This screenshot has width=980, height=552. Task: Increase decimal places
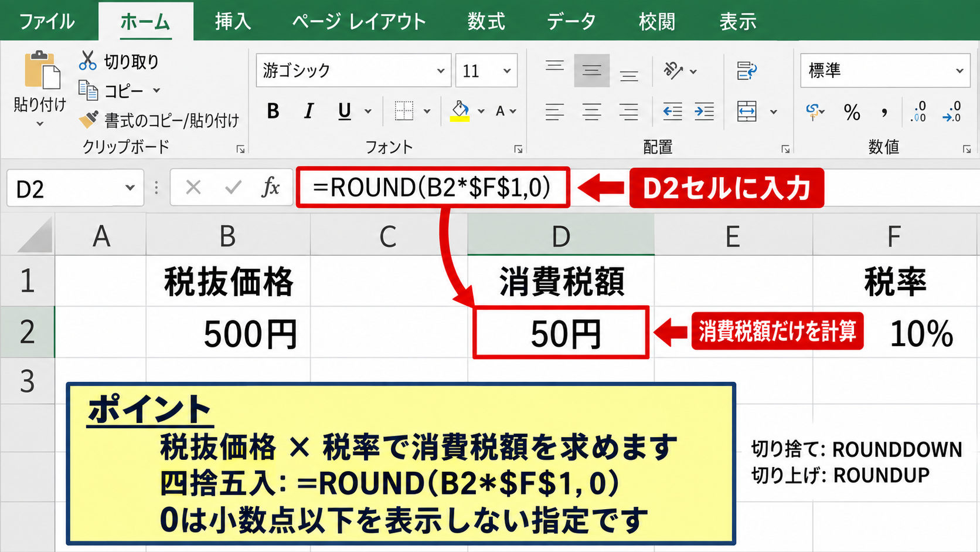click(918, 111)
